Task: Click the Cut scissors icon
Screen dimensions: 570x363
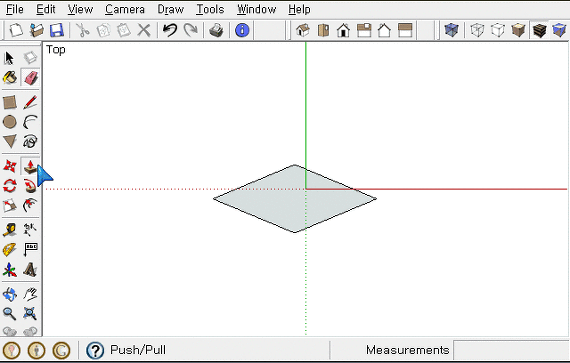Action: (x=83, y=30)
